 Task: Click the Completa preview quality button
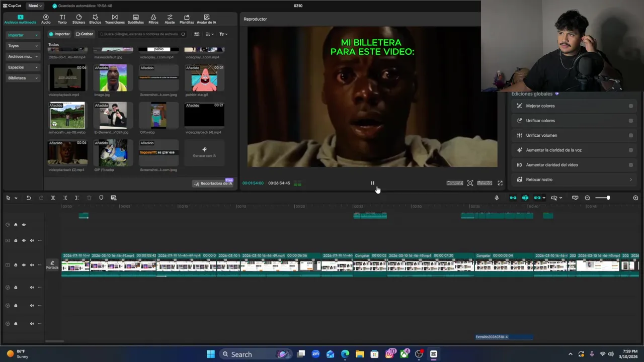[x=455, y=183]
